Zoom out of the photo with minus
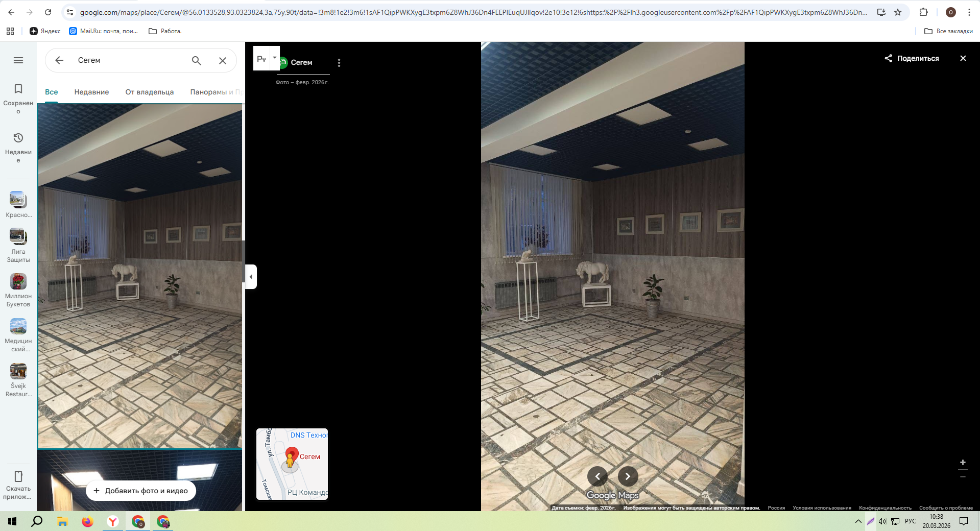The width and height of the screenshot is (980, 531). tap(963, 477)
